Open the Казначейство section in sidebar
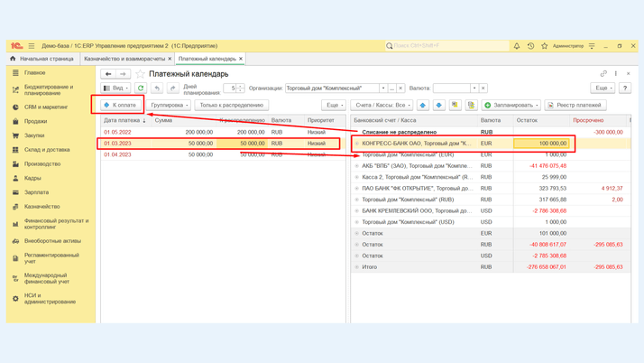The image size is (644, 363). click(42, 207)
